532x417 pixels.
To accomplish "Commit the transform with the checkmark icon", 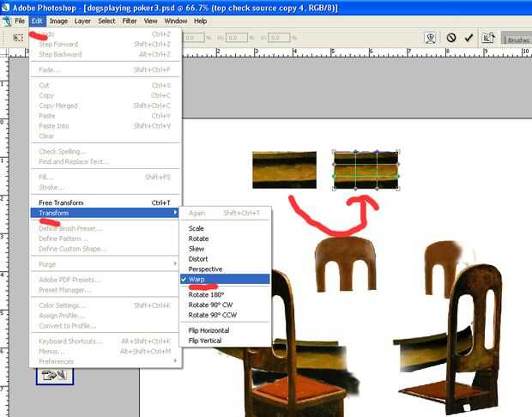I will [x=469, y=38].
